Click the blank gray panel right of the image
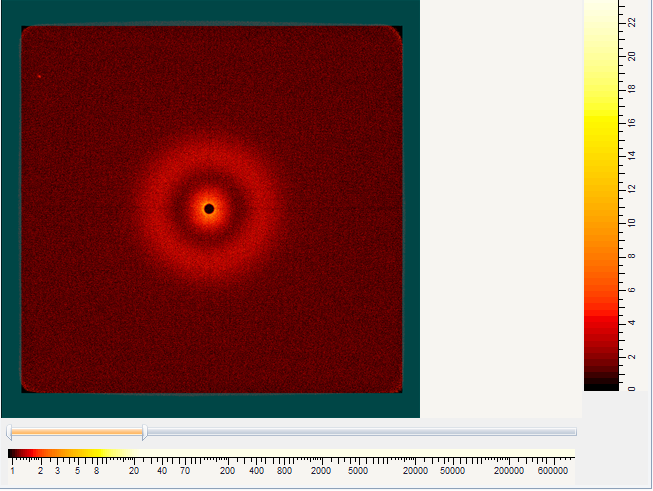 (500, 200)
